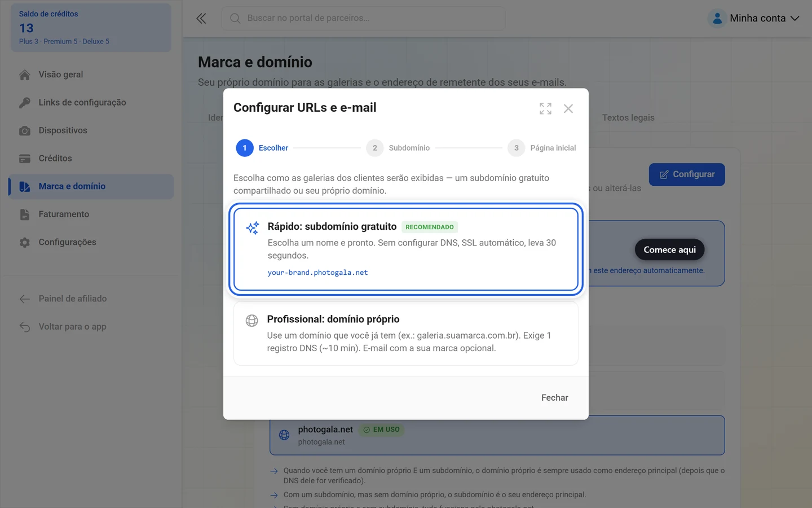Click the globe icon on Profissional option
Image resolution: width=812 pixels, height=508 pixels.
[x=252, y=321]
